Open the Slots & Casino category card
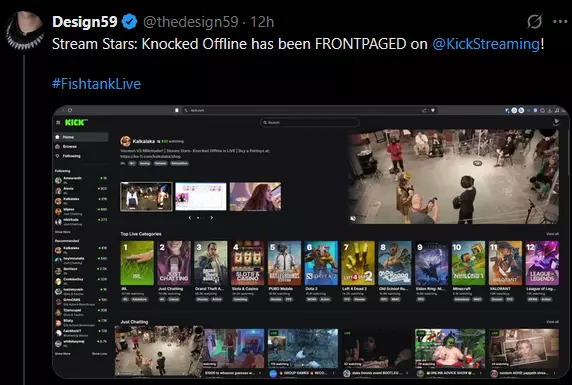The width and height of the screenshot is (572, 385). 248,263
